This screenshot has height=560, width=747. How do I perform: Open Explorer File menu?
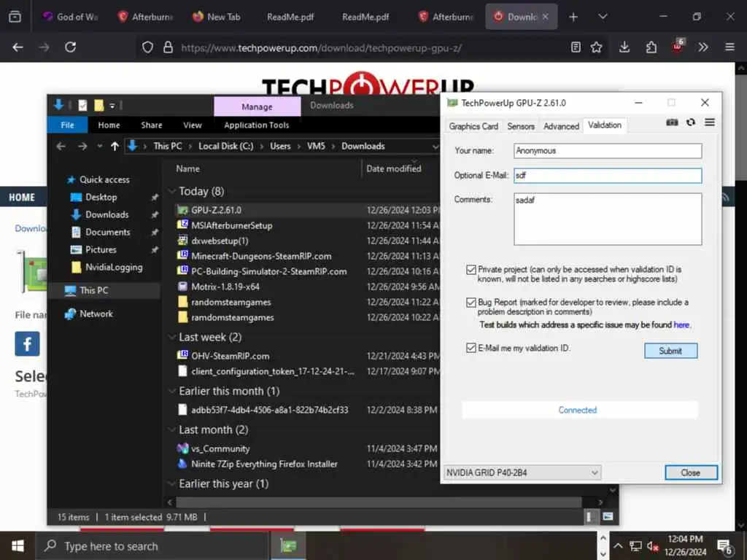[67, 125]
